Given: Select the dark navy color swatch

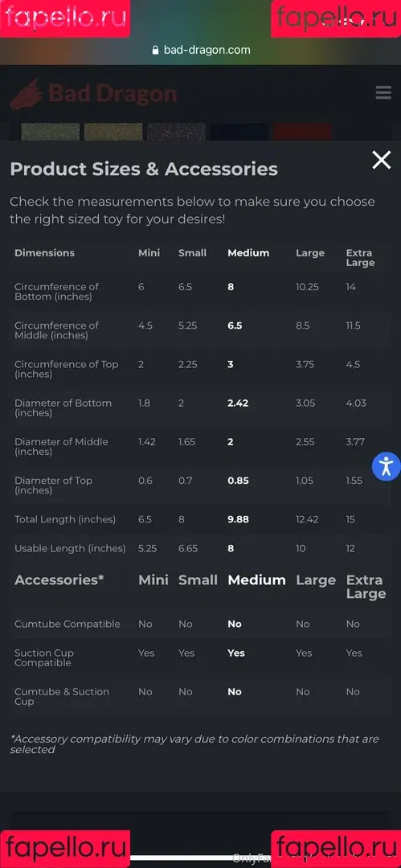Looking at the screenshot, I should click(239, 132).
